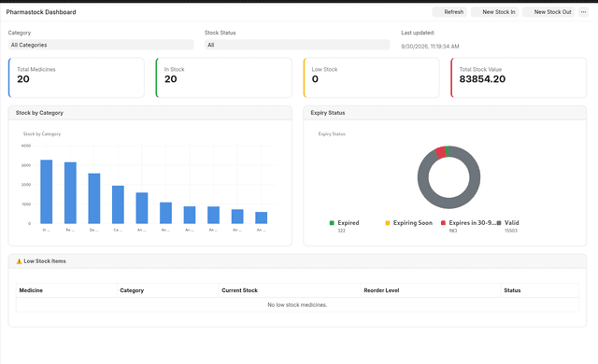598x364 pixels.
Task: Click the 15503 valid count
Action: [x=511, y=231]
